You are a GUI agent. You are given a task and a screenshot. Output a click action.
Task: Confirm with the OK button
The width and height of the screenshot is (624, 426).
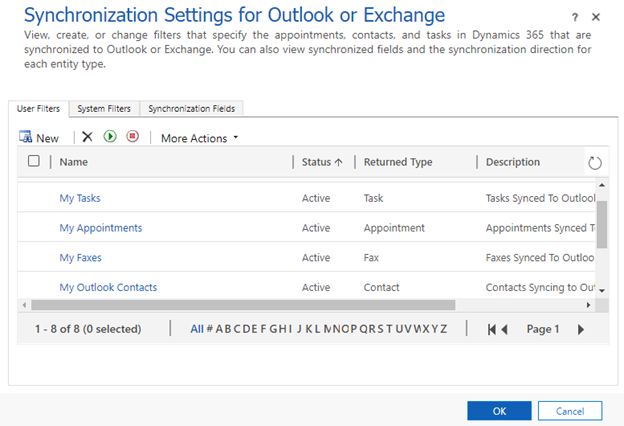(499, 411)
